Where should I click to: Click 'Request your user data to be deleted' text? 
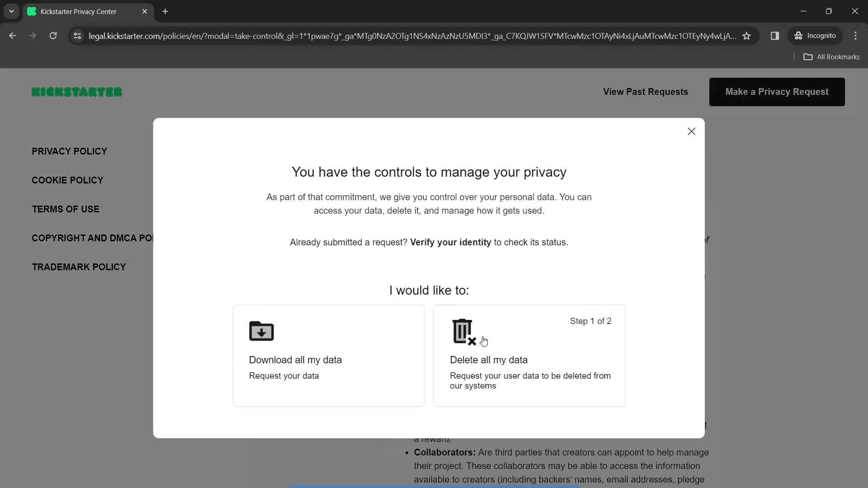tap(530, 381)
